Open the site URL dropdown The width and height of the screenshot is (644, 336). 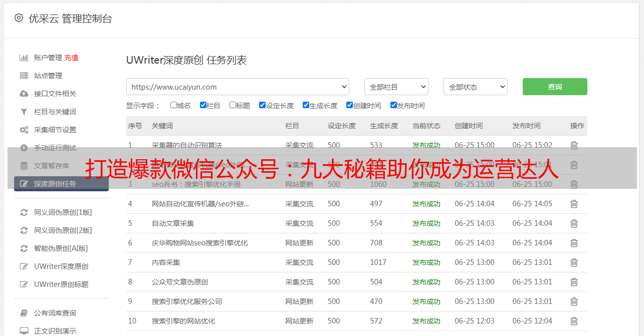(x=238, y=87)
